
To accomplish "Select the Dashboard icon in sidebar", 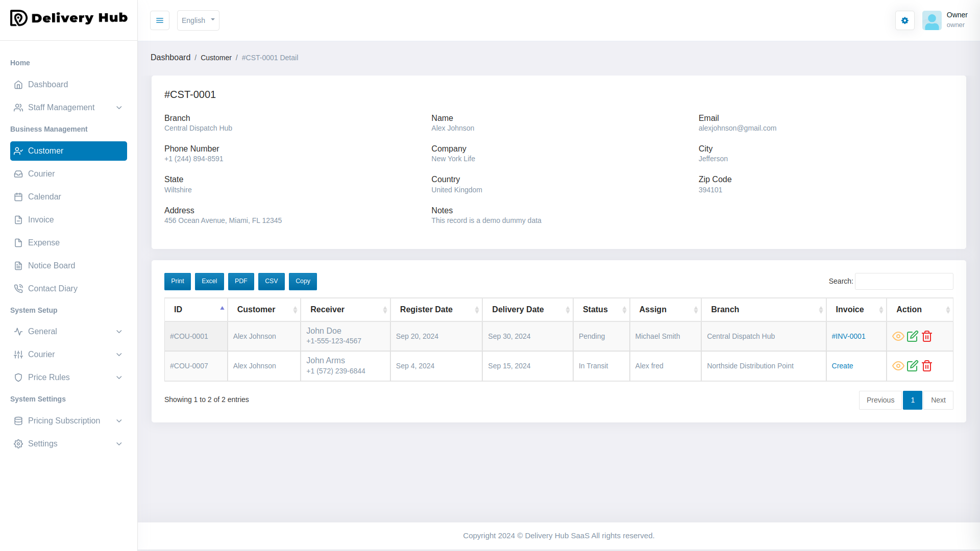I will click(19, 85).
